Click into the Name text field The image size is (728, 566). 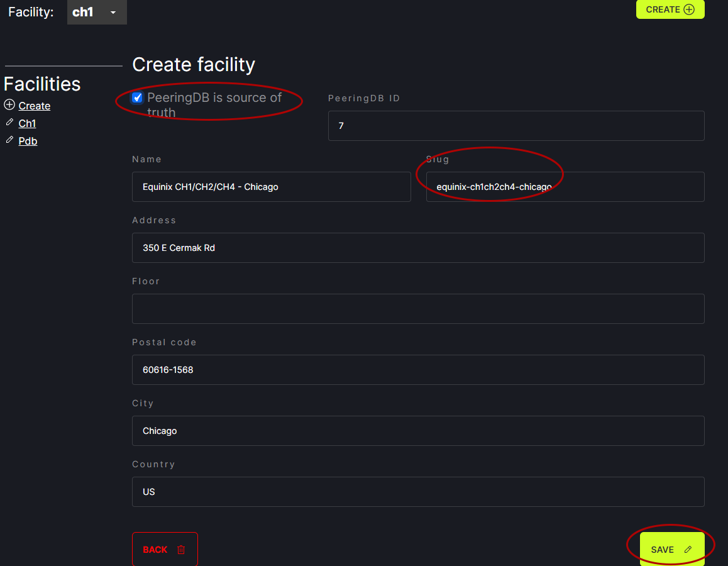271,187
